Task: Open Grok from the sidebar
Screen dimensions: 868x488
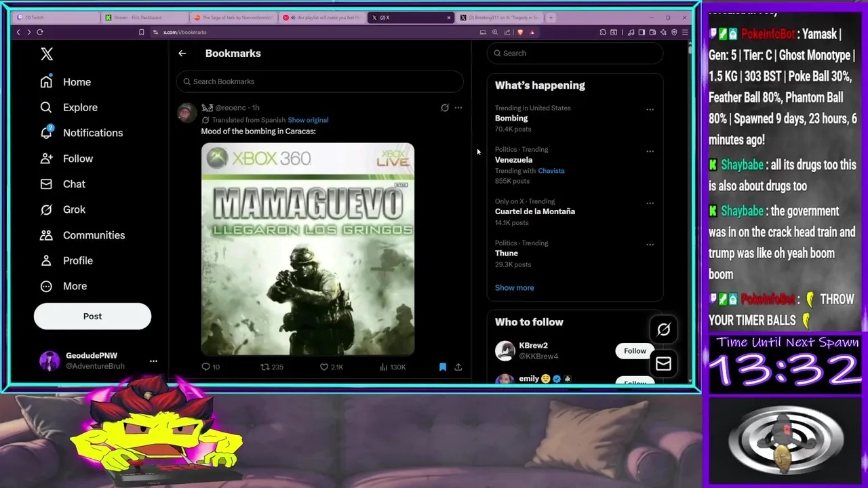Action: click(x=62, y=209)
